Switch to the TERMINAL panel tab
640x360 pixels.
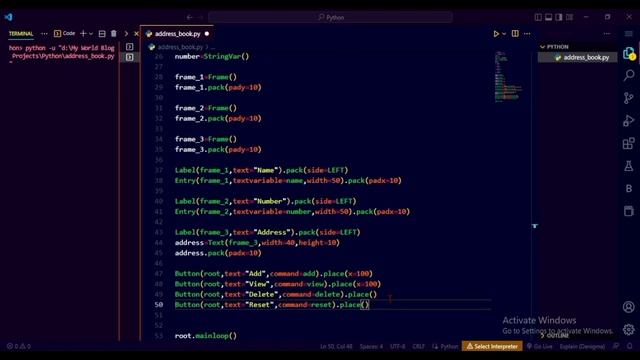(21, 33)
